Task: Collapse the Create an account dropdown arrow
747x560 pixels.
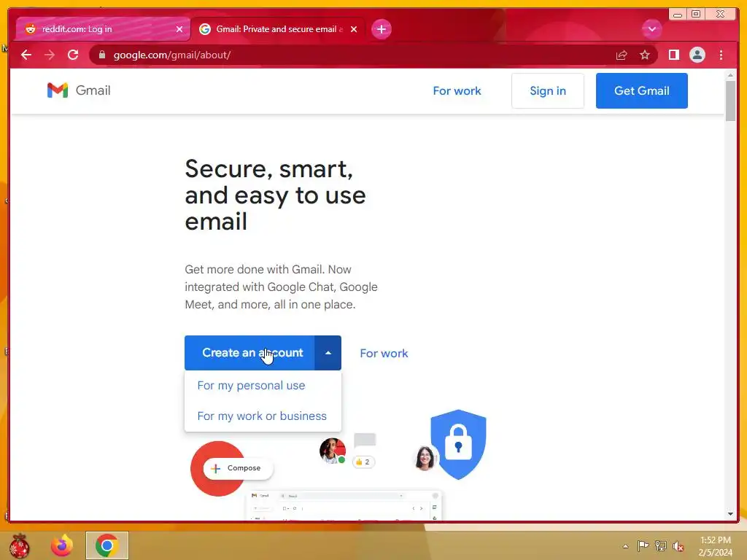Action: (328, 353)
